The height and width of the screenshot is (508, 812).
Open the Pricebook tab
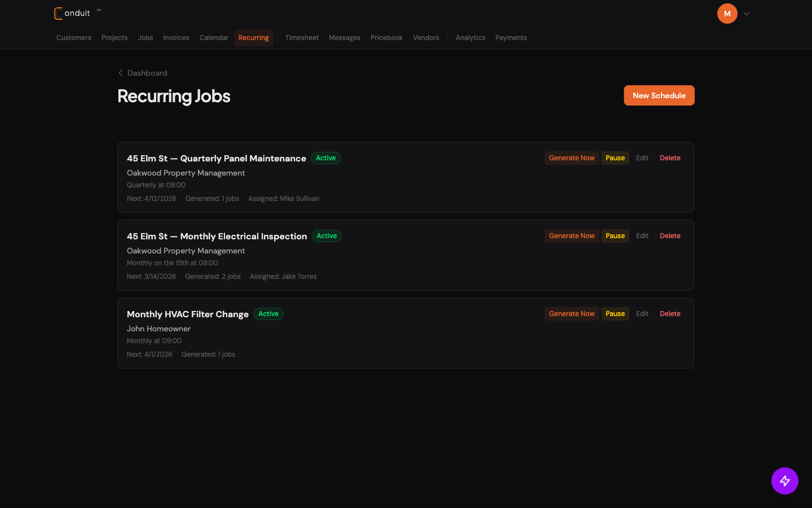(x=387, y=38)
